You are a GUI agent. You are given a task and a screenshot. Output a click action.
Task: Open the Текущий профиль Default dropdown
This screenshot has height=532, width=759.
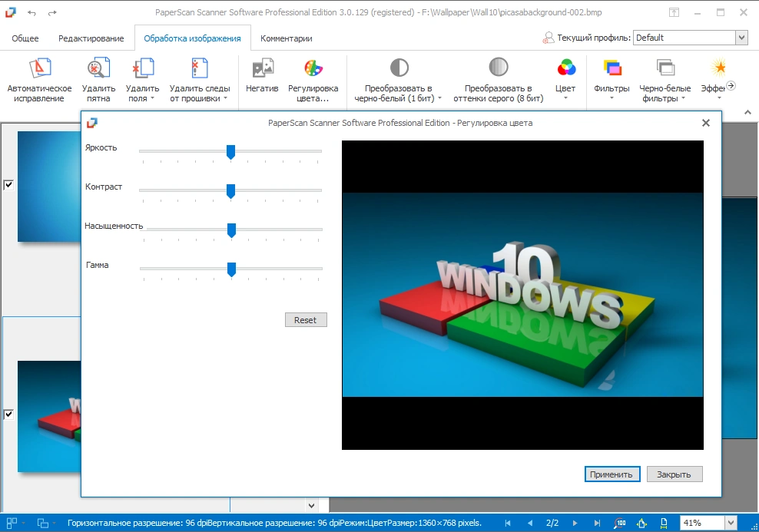741,38
